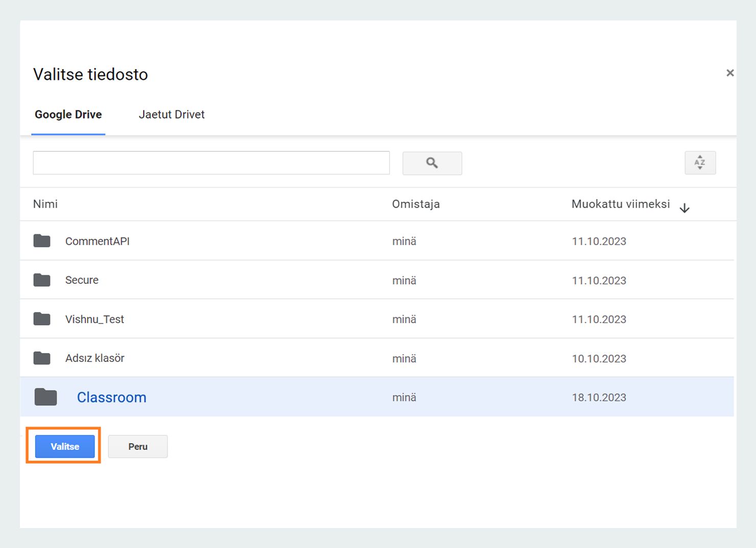This screenshot has width=756, height=548.
Task: Click the folder icon next to CommentAPI
Action: click(42, 241)
